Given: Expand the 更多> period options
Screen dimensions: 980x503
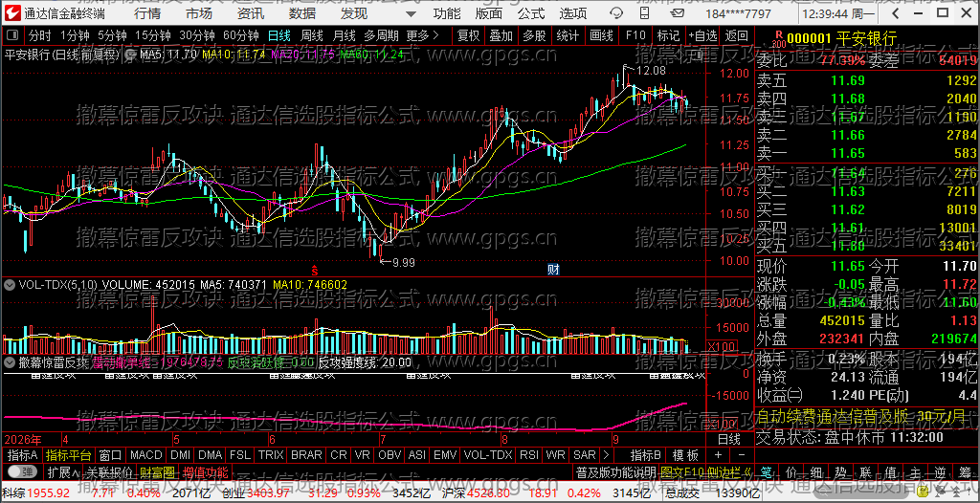Looking at the screenshot, I should click(422, 35).
